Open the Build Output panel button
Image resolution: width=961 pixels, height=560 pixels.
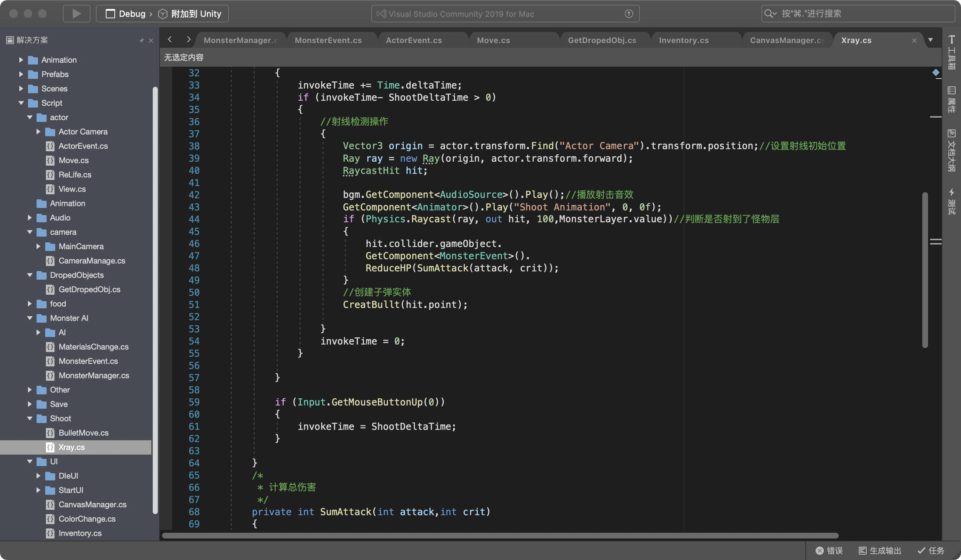pyautogui.click(x=880, y=550)
